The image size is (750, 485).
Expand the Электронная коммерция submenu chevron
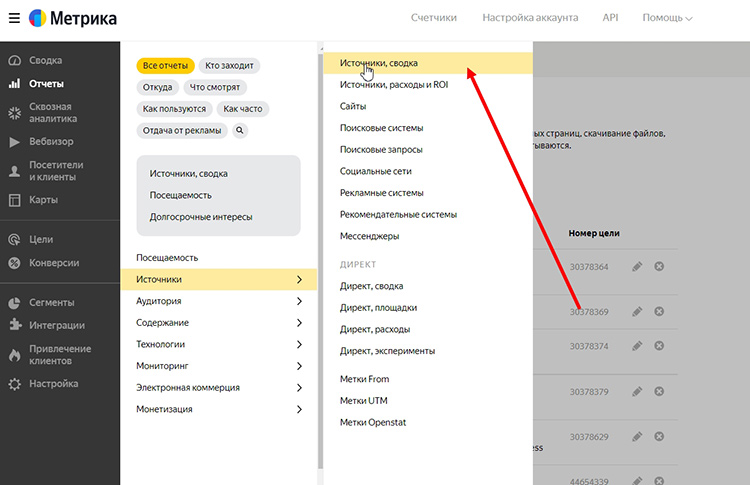click(x=299, y=387)
